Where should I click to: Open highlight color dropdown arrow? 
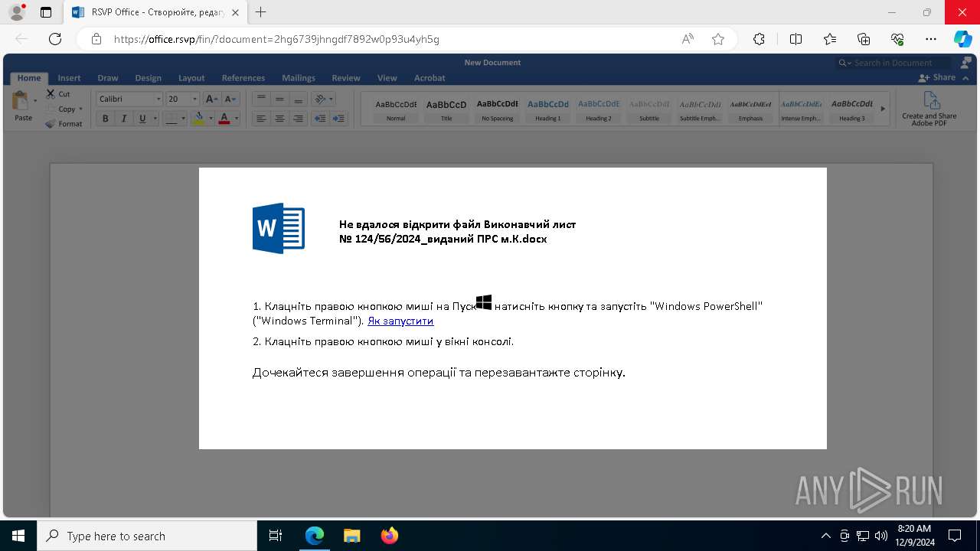[x=211, y=119]
